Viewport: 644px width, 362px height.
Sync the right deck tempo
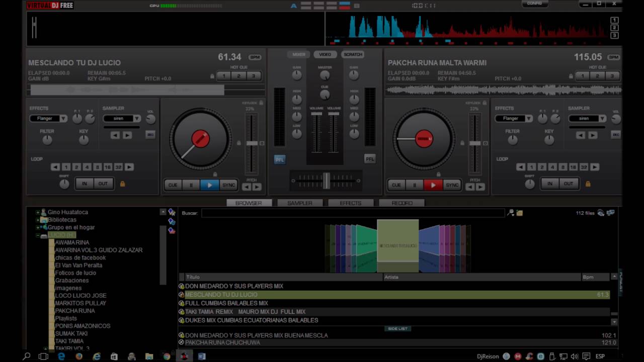point(452,185)
